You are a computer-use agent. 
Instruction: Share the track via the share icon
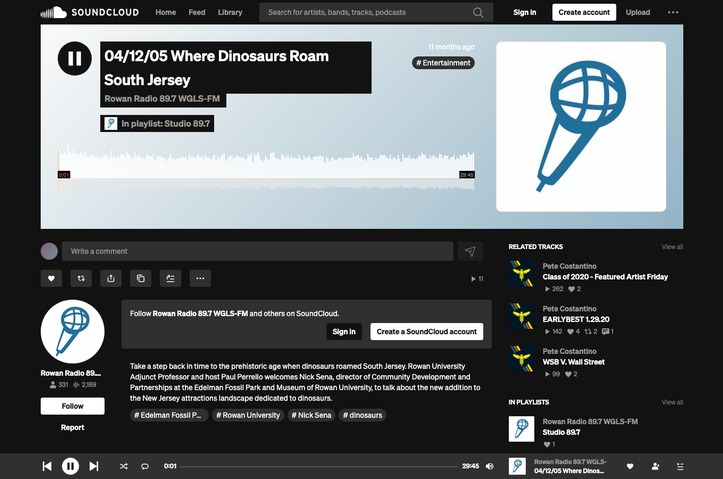(111, 278)
